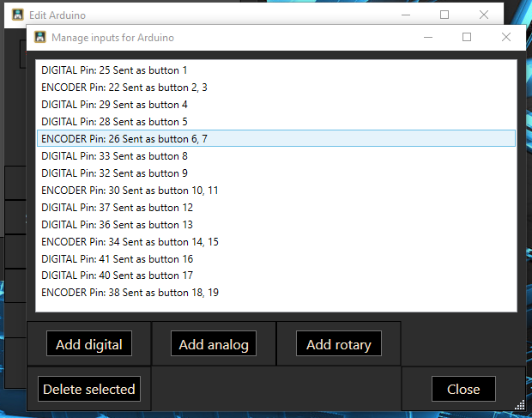Image resolution: width=532 pixels, height=418 pixels.
Task: Select DIGITAL Pin: 29 button 4 row
Action: click(276, 105)
